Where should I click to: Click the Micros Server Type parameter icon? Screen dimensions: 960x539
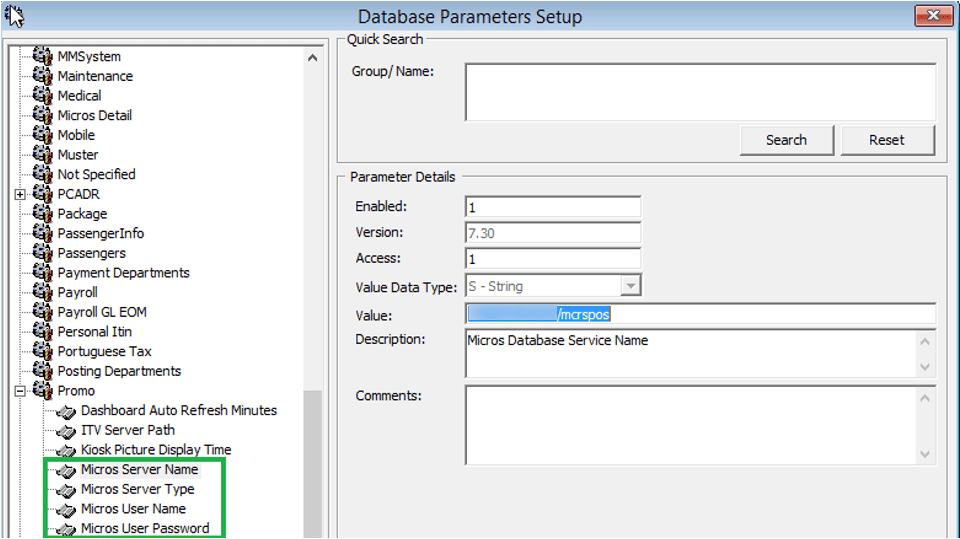point(66,490)
